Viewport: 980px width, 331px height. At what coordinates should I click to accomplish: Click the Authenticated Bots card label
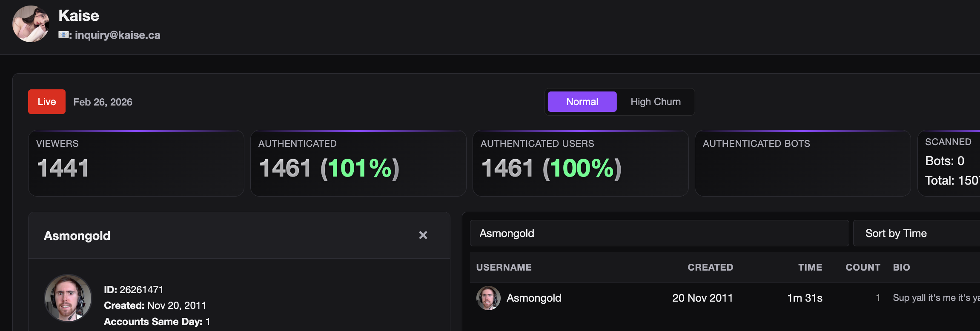tap(756, 144)
